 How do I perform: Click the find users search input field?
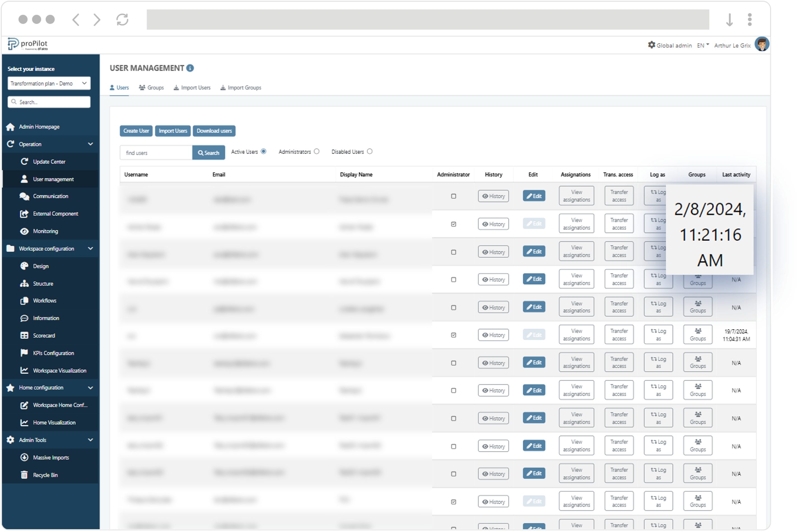point(157,152)
